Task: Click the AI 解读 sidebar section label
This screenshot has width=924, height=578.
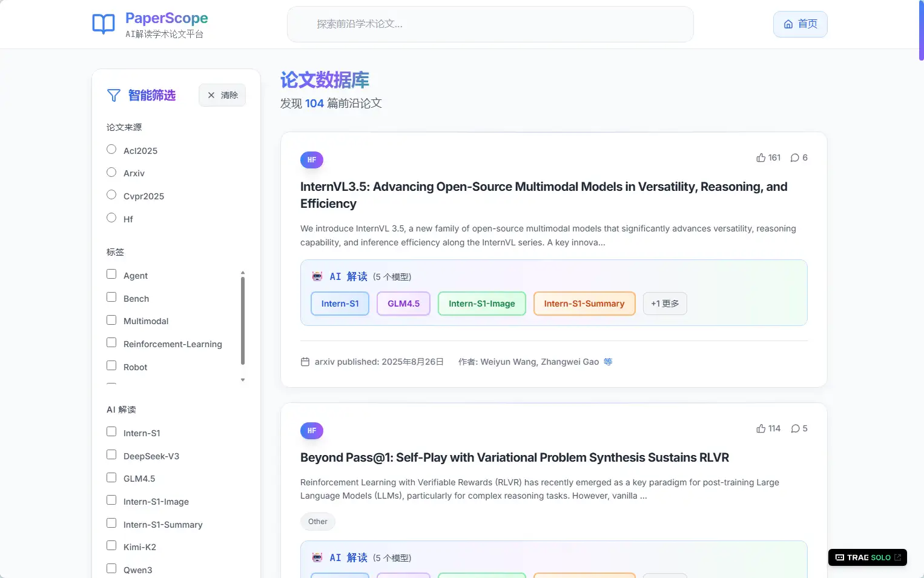Action: click(121, 410)
